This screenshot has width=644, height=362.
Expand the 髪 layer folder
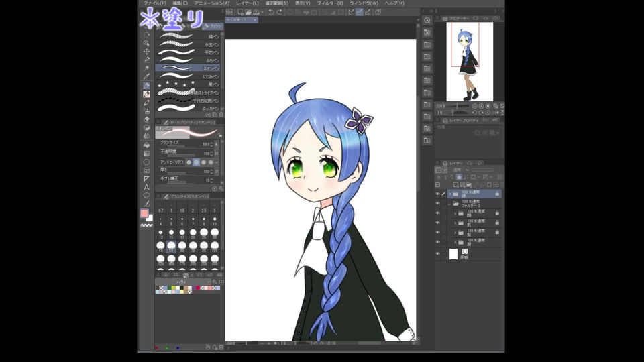point(455,233)
